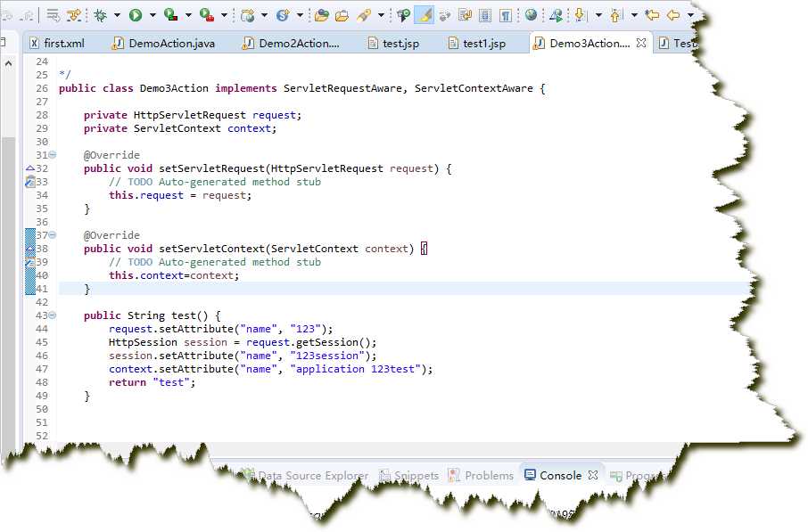Collapse test() method fold at line 43
Image resolution: width=808 pixels, height=532 pixels.
coord(53,315)
